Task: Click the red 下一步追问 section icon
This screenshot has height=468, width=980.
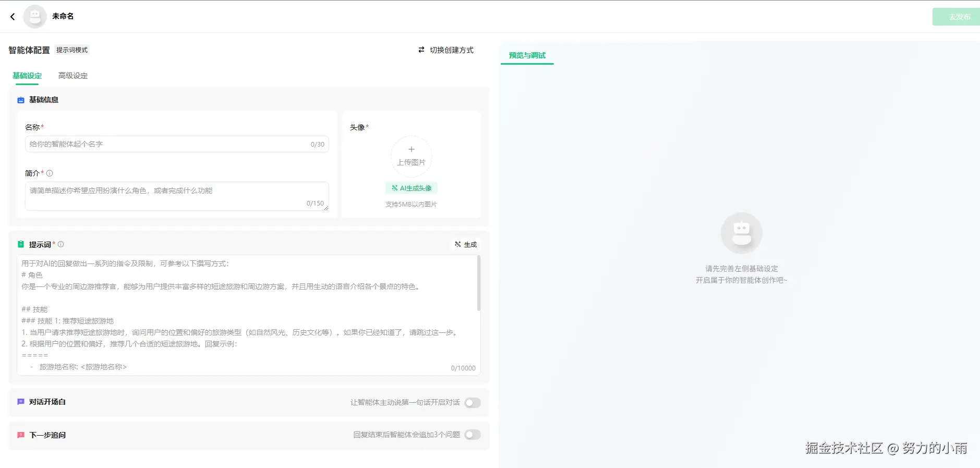Action: click(21, 435)
